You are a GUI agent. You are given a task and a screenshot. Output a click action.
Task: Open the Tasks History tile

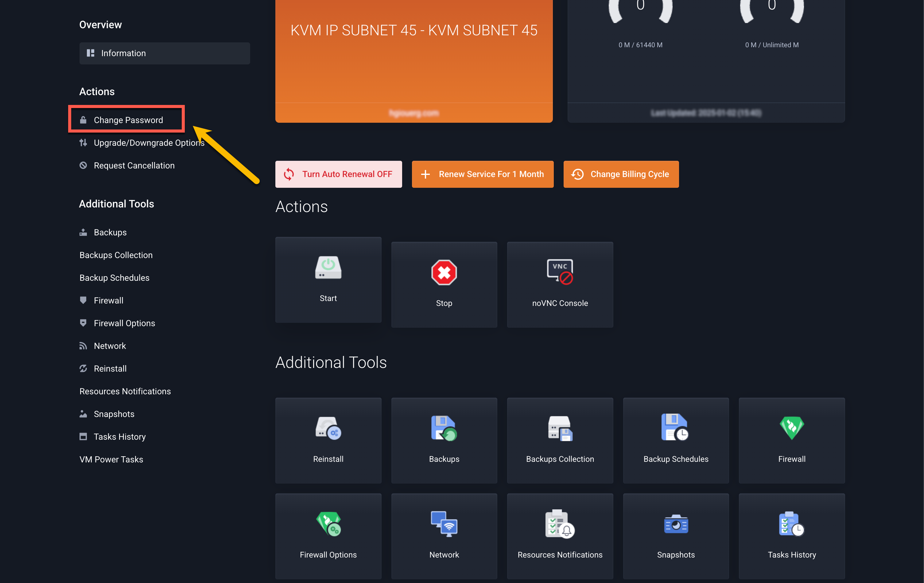tap(792, 536)
